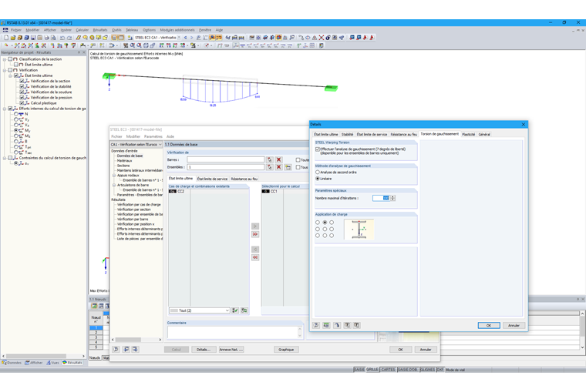The width and height of the screenshot is (586, 392).
Task: Toggle Effectuer l'analyse de gauchissement checkbox
Action: click(x=318, y=149)
